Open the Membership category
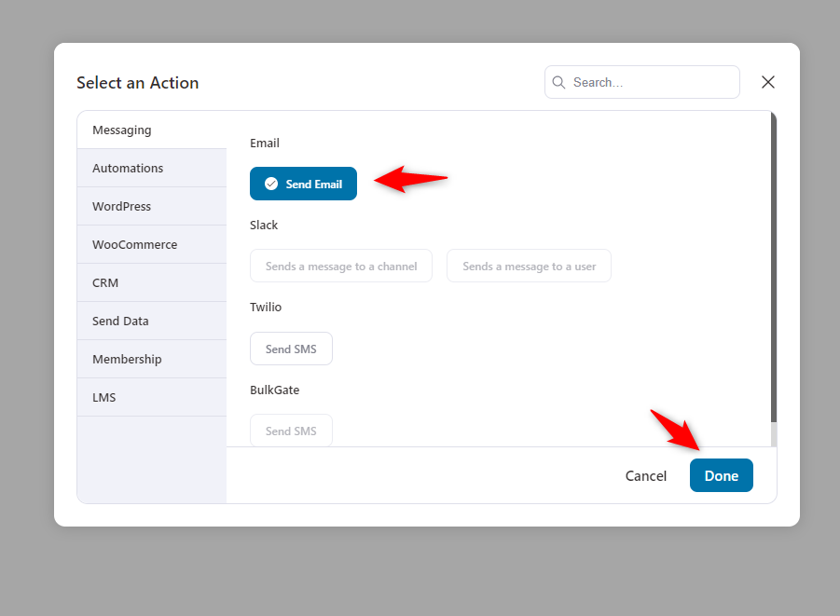This screenshot has height=616, width=840. [x=152, y=359]
